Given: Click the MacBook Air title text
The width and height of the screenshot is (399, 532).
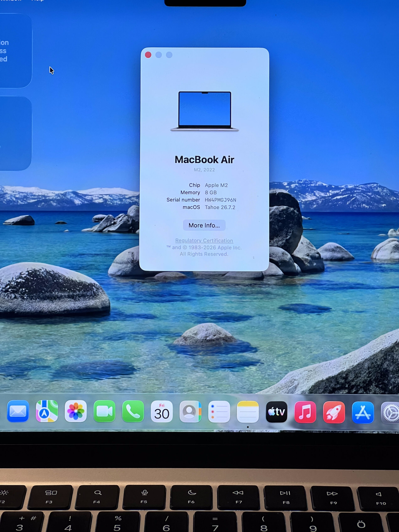Looking at the screenshot, I should 204,159.
